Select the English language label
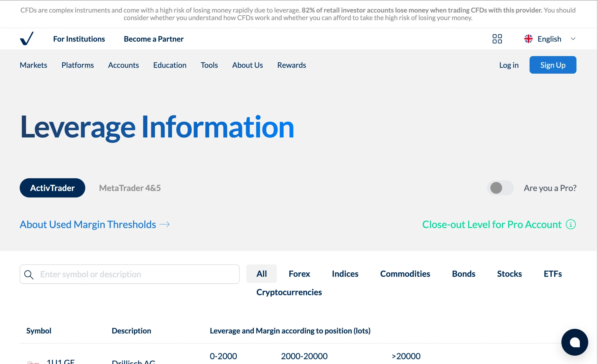This screenshot has width=597, height=364. 549,39
